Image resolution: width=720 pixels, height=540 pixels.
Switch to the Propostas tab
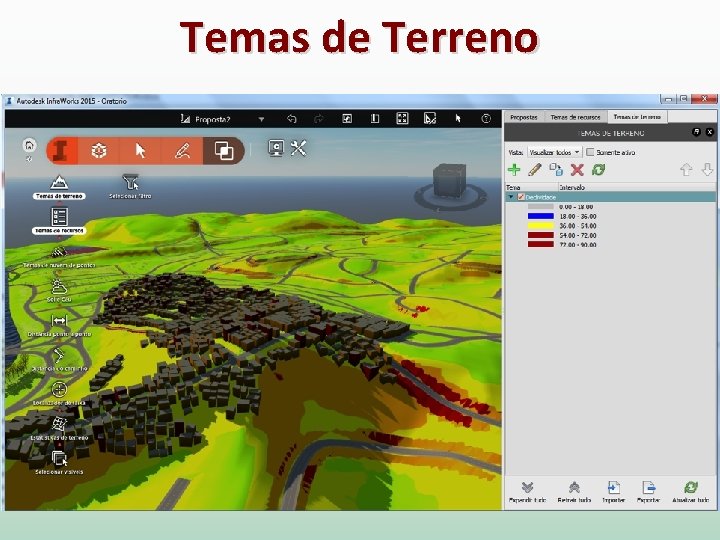click(524, 117)
